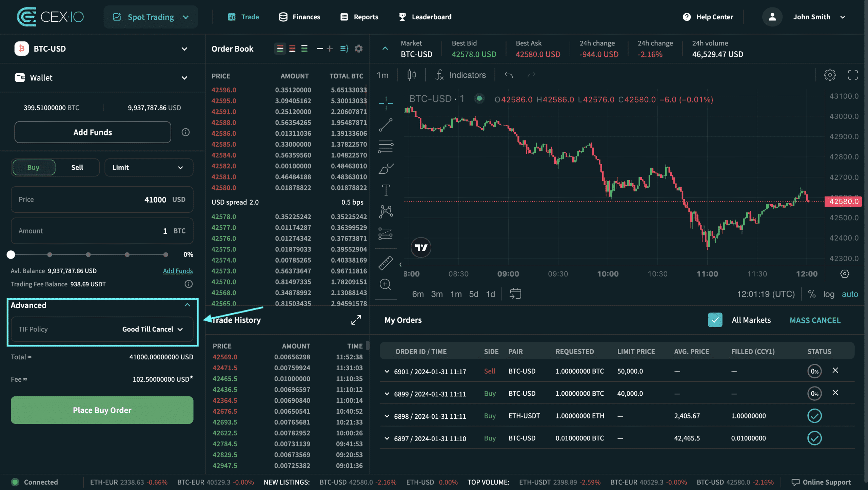Select the trend line drawing tool
This screenshot has width=868, height=490.
click(x=386, y=125)
